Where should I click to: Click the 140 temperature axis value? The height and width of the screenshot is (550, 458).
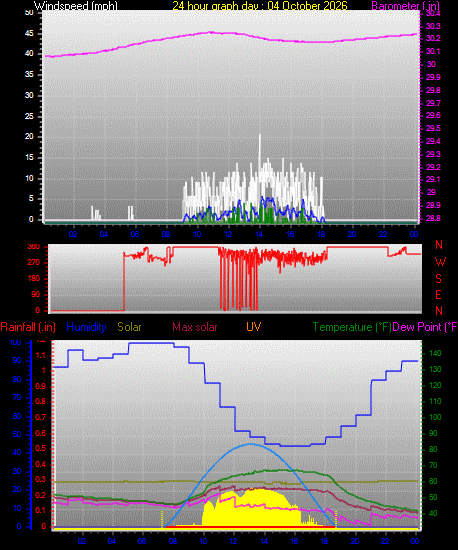pos(436,354)
